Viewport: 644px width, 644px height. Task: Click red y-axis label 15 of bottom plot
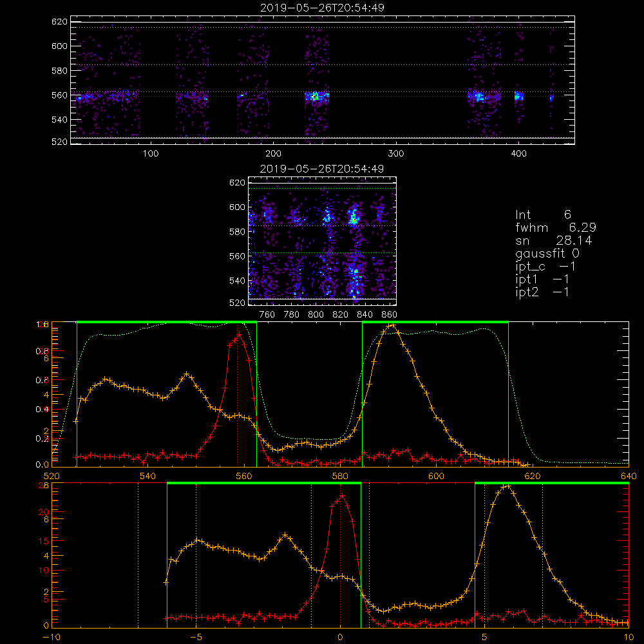(44, 541)
